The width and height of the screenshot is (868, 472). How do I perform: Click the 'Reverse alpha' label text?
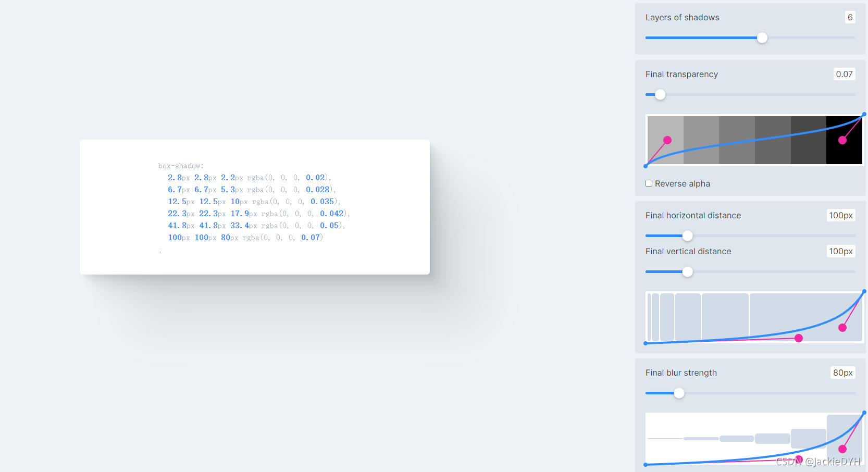[x=683, y=183]
